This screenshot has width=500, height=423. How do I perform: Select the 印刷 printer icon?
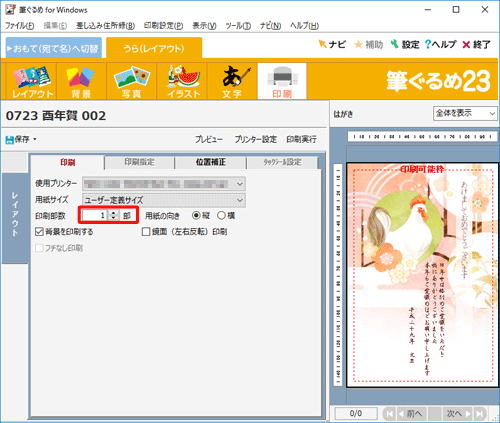(282, 81)
